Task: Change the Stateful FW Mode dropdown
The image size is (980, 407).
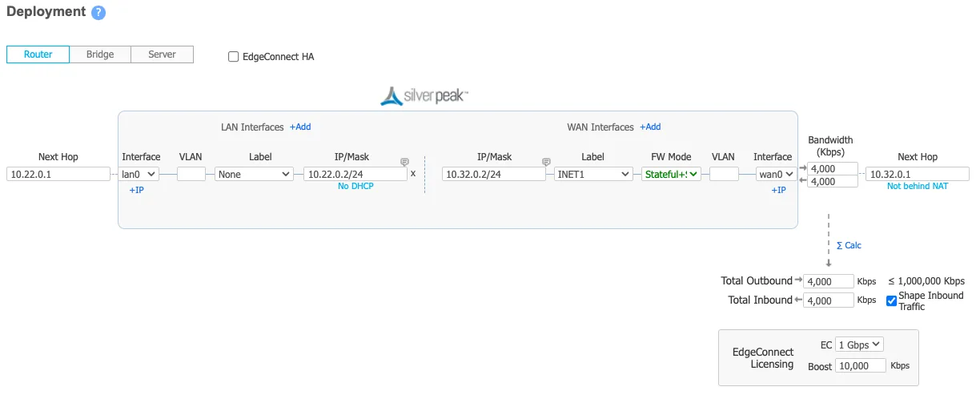Action: [671, 174]
